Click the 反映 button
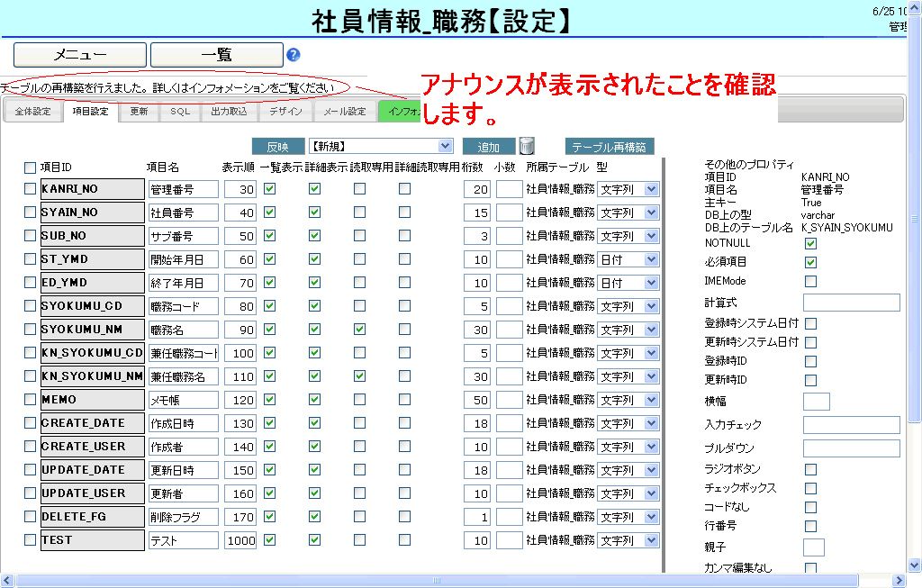 pos(278,147)
